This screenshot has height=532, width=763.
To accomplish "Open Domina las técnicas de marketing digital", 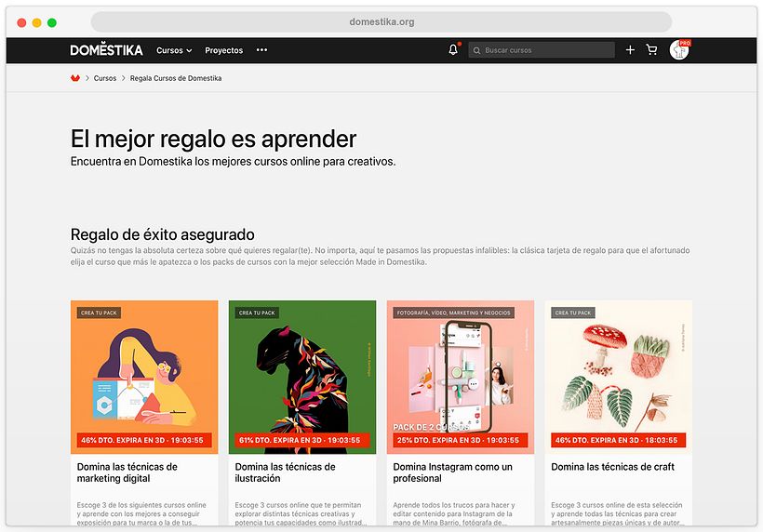I will 127,472.
